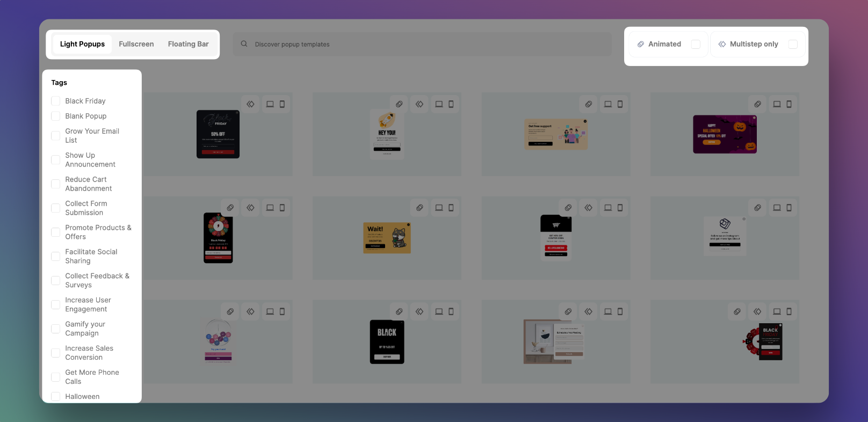Click animated icon on Wait! cat card
Viewport: 868px width, 422px height.
pos(419,208)
